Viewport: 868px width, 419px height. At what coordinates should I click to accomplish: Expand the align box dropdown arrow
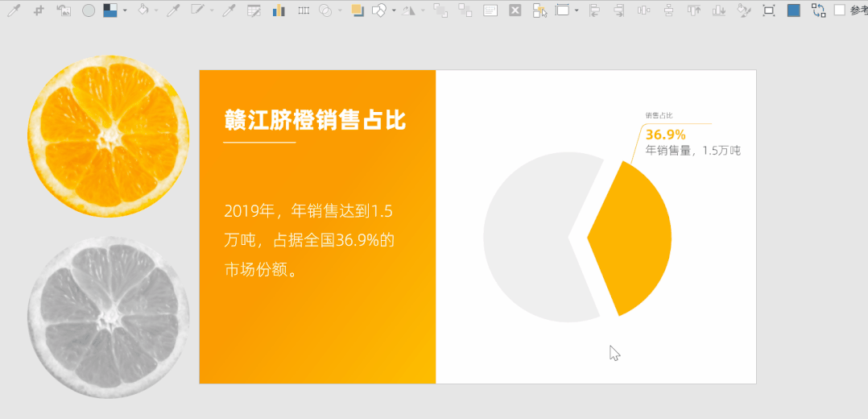[577, 10]
